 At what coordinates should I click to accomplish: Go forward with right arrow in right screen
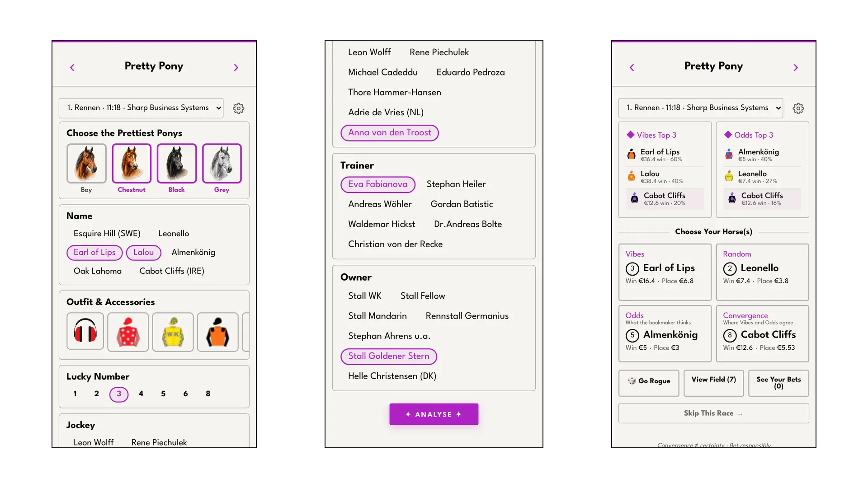[x=796, y=67]
